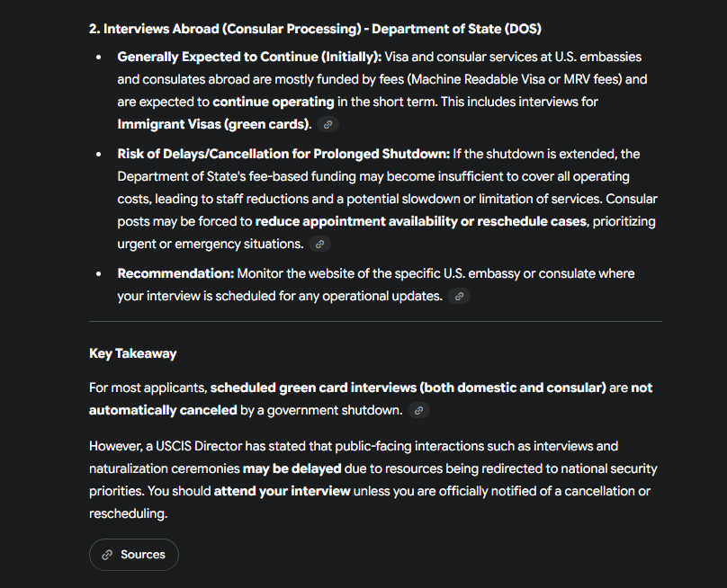This screenshot has width=727, height=588.
Task: Click the bold 'may be delayed' text
Action: [x=292, y=468]
